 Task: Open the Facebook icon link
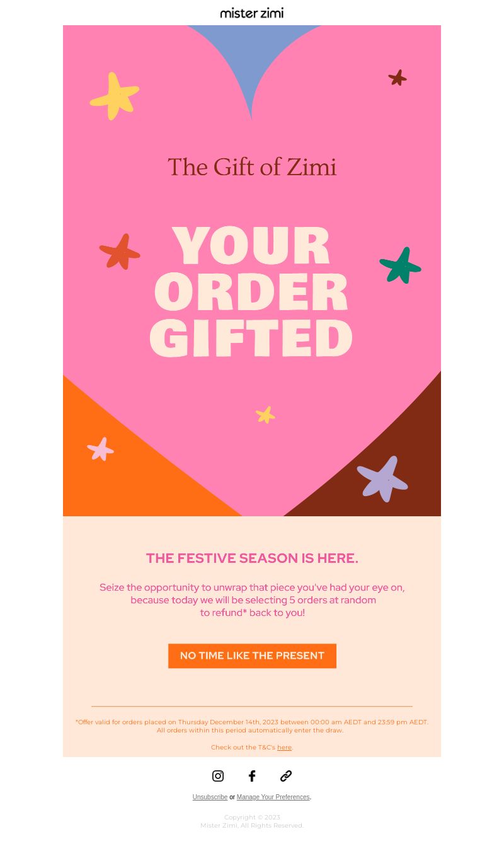[252, 776]
